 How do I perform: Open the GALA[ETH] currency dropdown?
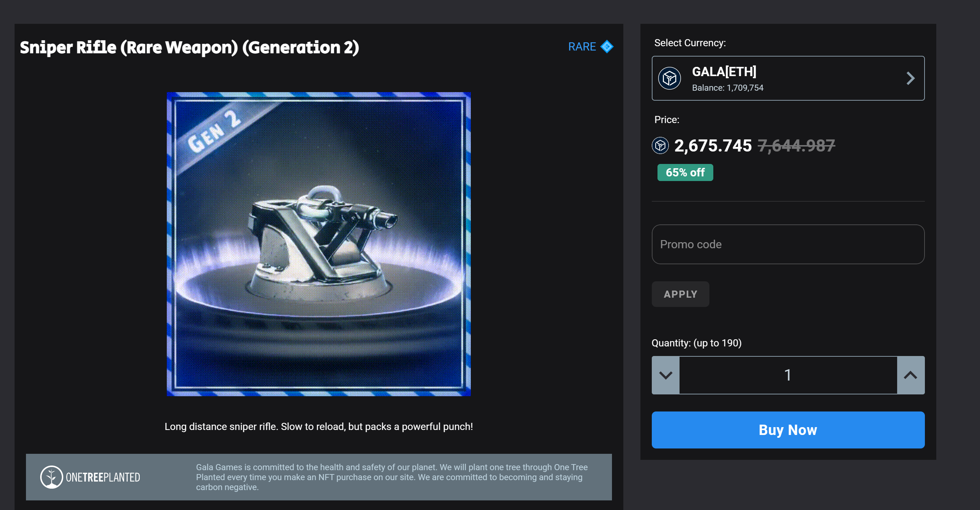(788, 78)
